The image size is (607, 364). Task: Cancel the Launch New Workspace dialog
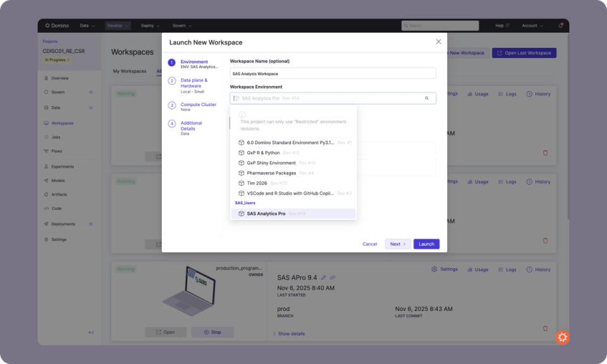pos(370,243)
